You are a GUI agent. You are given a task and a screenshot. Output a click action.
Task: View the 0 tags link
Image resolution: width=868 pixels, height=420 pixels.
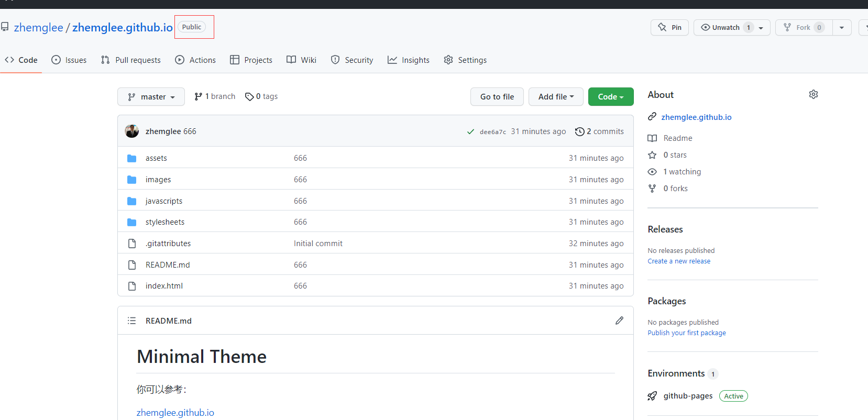261,96
